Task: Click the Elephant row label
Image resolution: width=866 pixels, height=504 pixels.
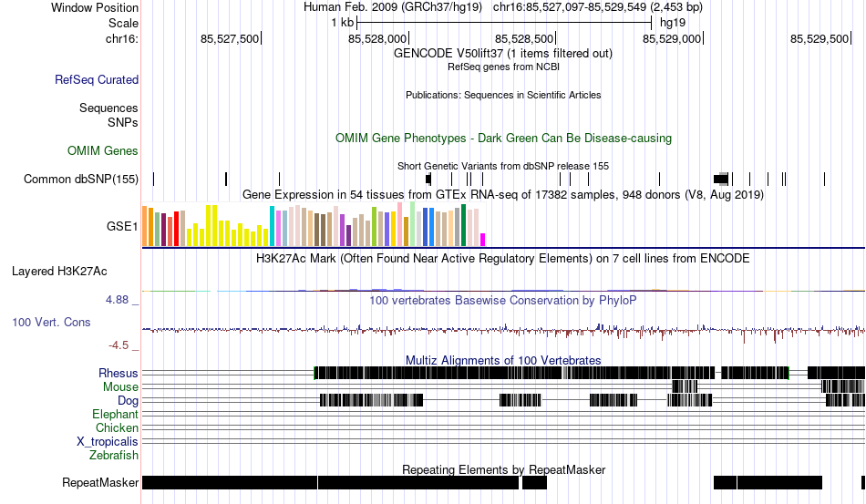Action: 115,414
